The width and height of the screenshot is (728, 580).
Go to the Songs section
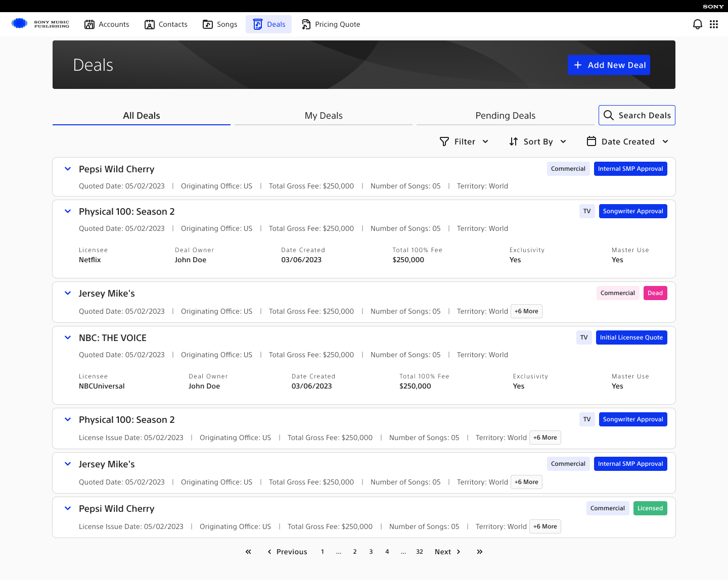point(220,24)
